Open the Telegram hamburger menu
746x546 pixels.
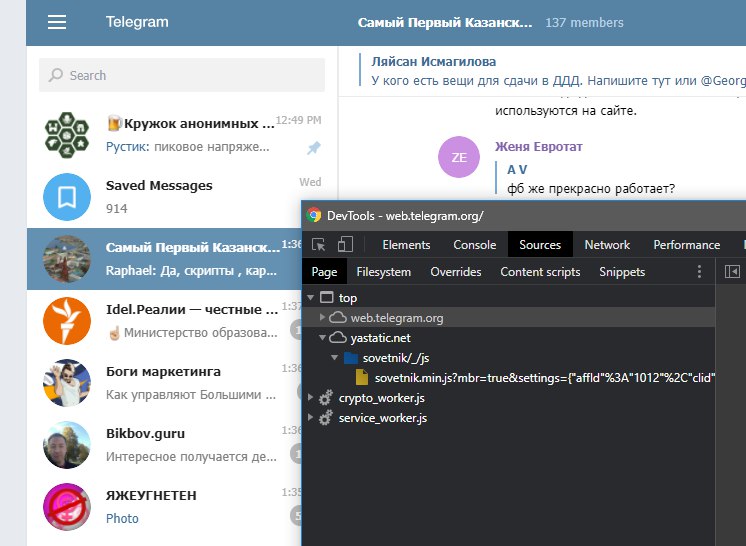point(57,22)
